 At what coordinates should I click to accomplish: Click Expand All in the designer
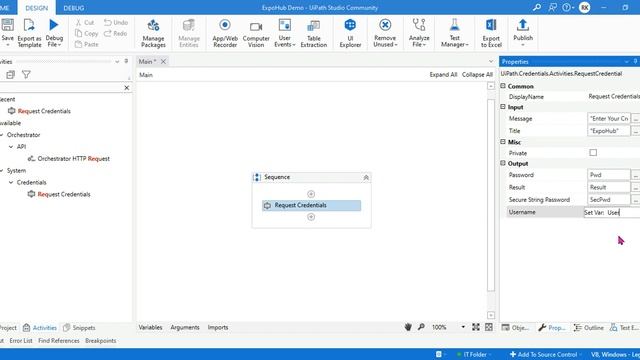click(443, 75)
